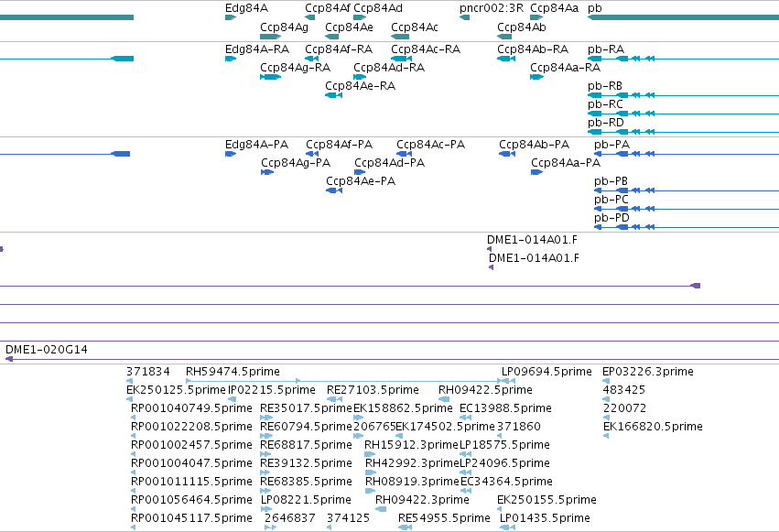Screen dimensions: 779x532
Task: Open protein Ccp84Af-PA
Action: tap(339, 145)
